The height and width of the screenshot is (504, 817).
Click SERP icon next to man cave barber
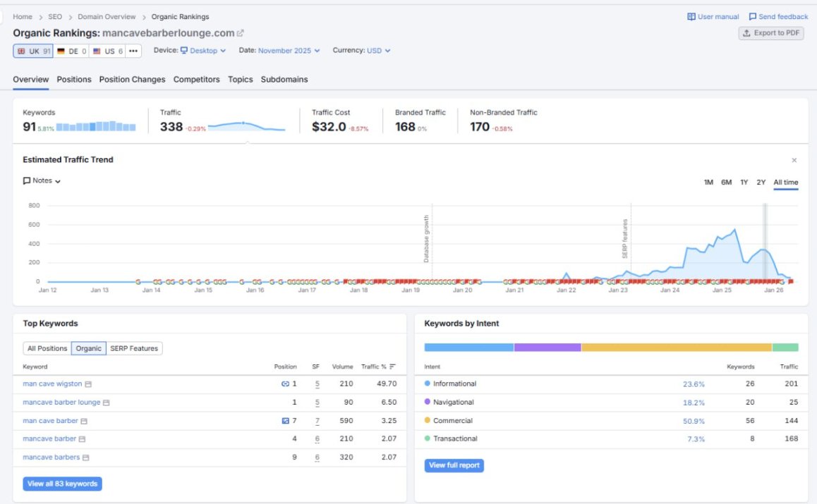click(84, 421)
